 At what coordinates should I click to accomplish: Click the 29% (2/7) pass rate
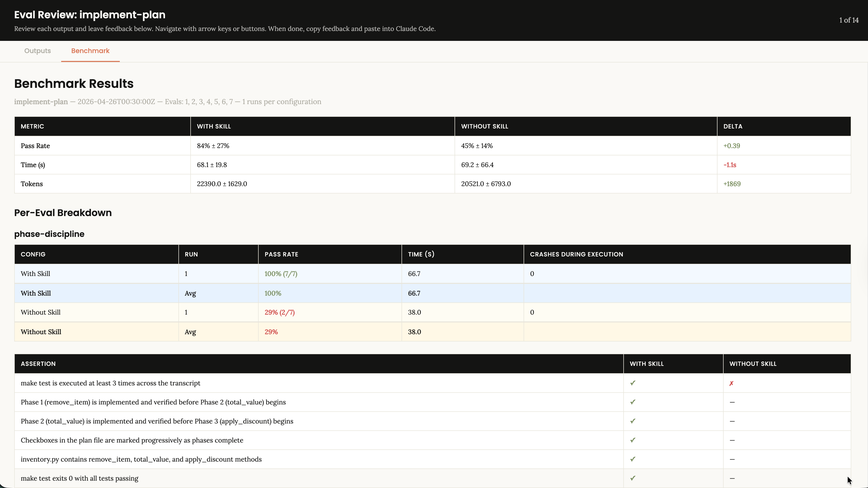point(279,312)
